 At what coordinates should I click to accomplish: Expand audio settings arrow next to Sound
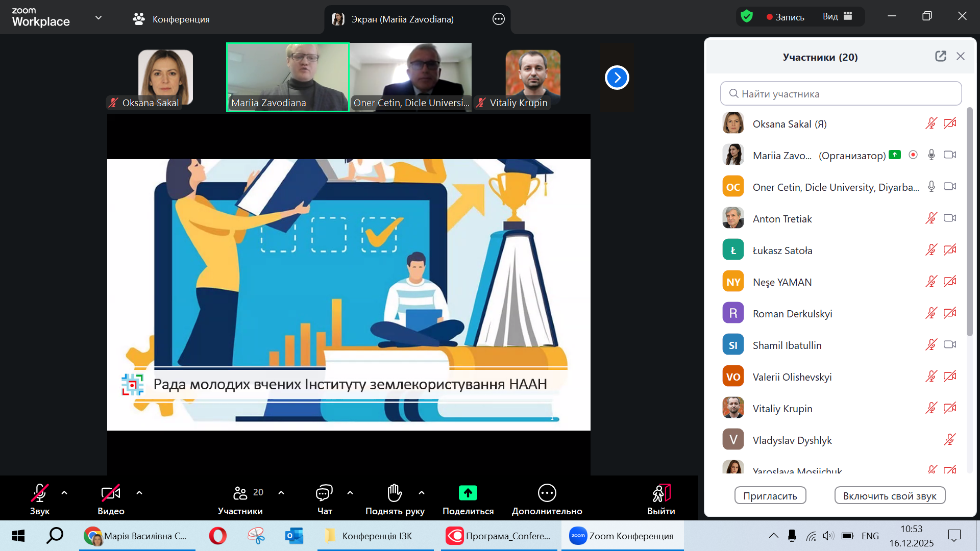tap(64, 493)
